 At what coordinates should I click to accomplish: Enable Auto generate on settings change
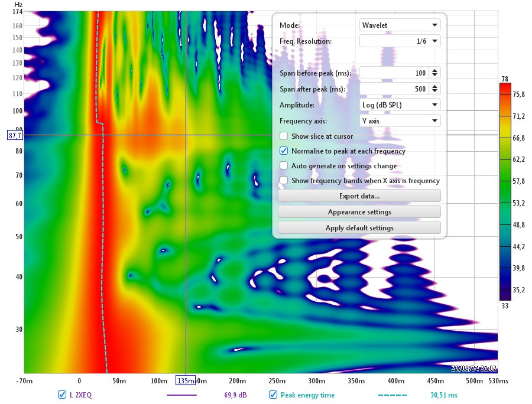pos(284,166)
